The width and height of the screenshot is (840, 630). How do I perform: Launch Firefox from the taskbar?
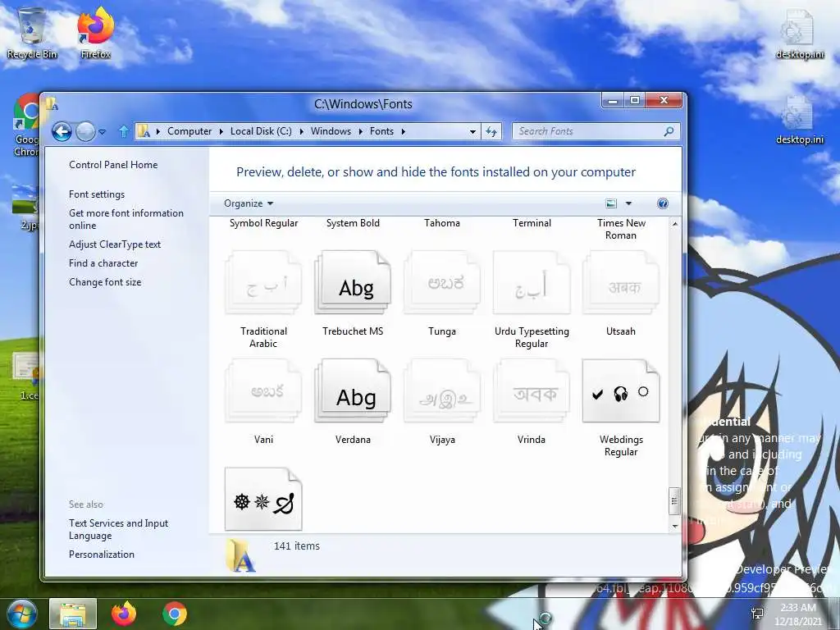click(x=124, y=614)
